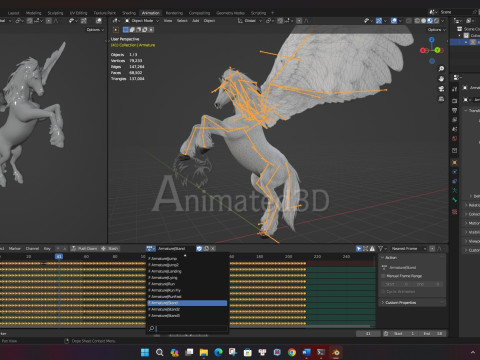Switch to material preview shading
The height and width of the screenshot is (360, 480).
coord(430,21)
